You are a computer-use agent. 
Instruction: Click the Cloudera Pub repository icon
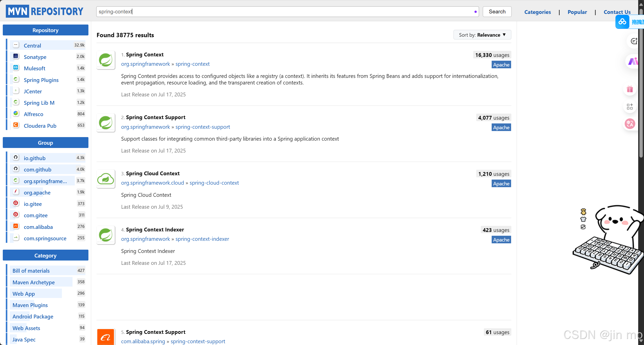pos(16,125)
